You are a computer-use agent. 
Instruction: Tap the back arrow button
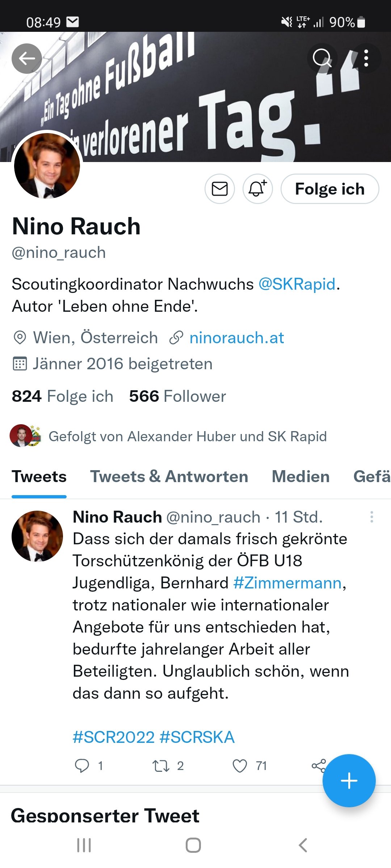(x=27, y=59)
